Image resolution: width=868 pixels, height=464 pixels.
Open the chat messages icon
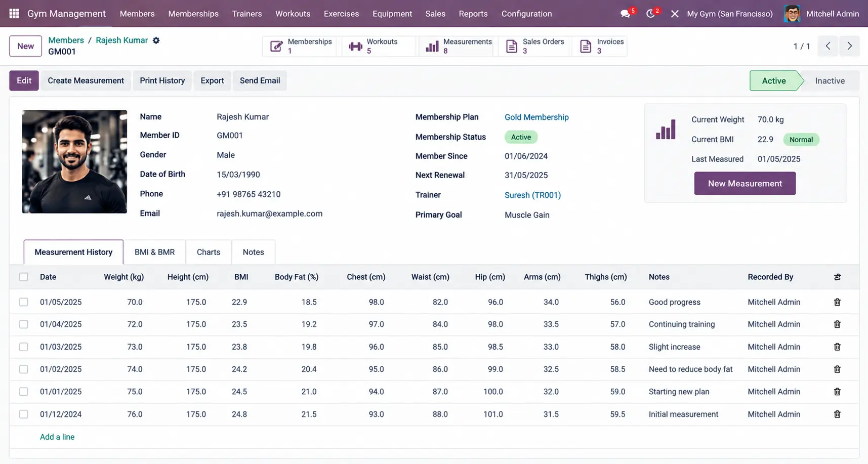coord(626,14)
